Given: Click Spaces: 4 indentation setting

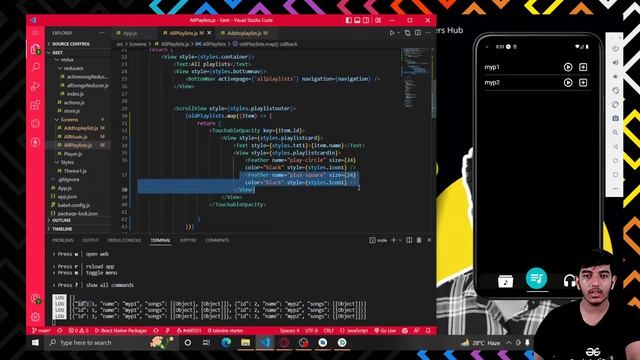Looking at the screenshot, I should [289, 331].
